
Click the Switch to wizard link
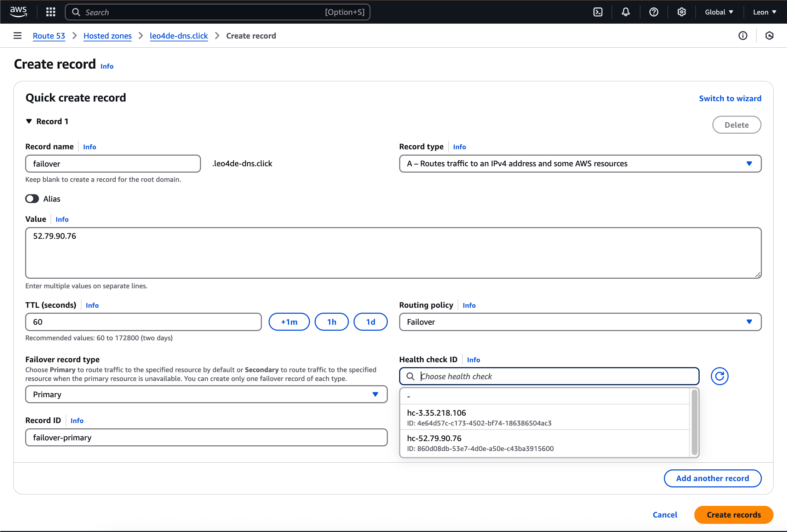pos(730,98)
